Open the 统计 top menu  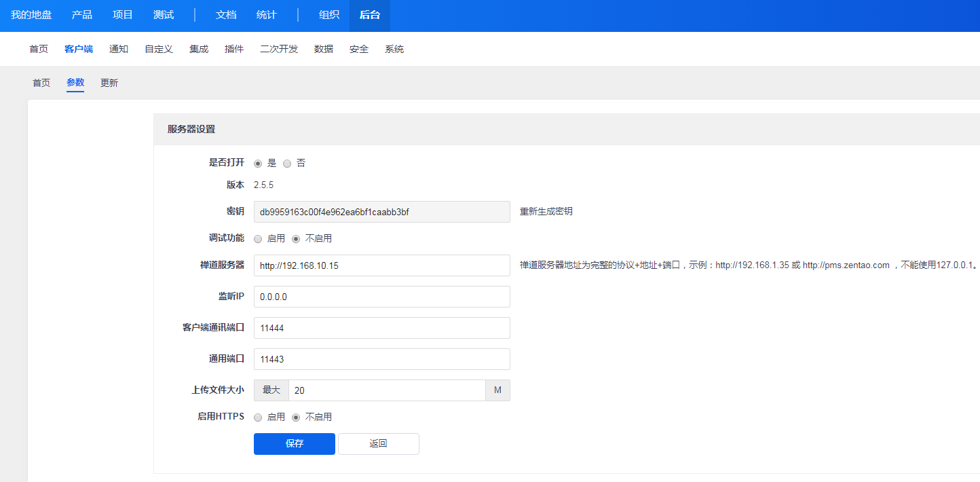click(x=266, y=15)
